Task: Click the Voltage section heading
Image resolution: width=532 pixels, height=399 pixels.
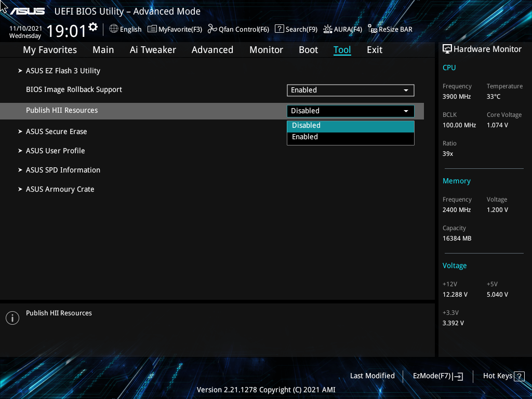Action: 454,265
